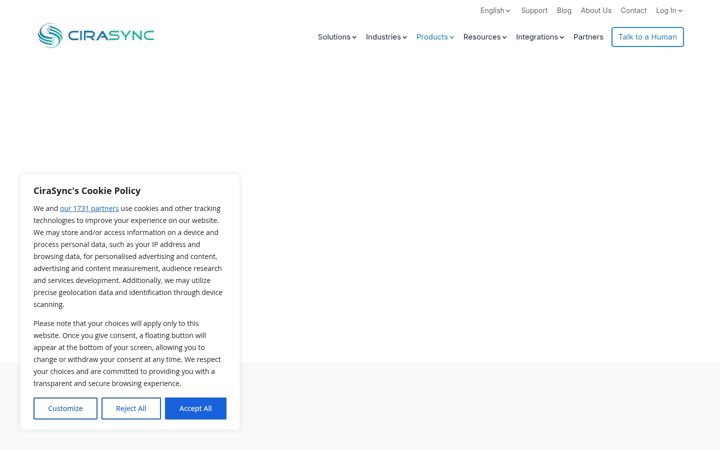Viewport: 720px width, 450px height.
Task: Open the English language dropdown
Action: coord(495,11)
